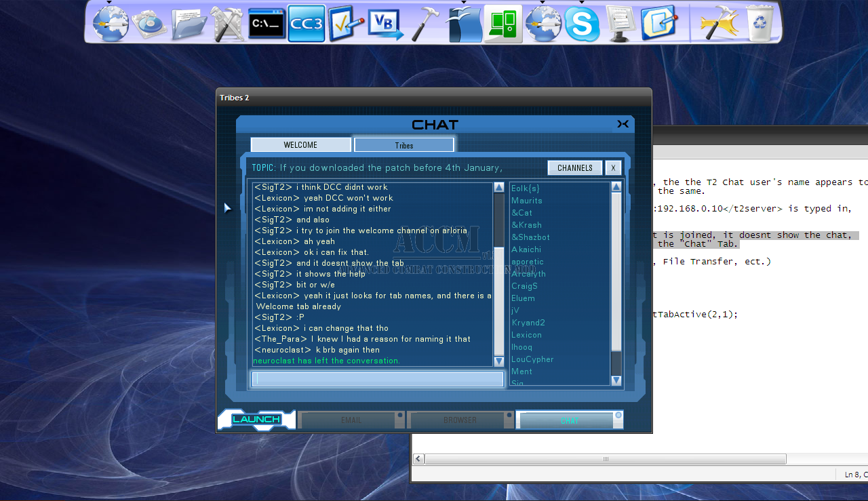868x501 pixels.
Task: Click the chat log scroll up arrow
Action: pyautogui.click(x=499, y=188)
